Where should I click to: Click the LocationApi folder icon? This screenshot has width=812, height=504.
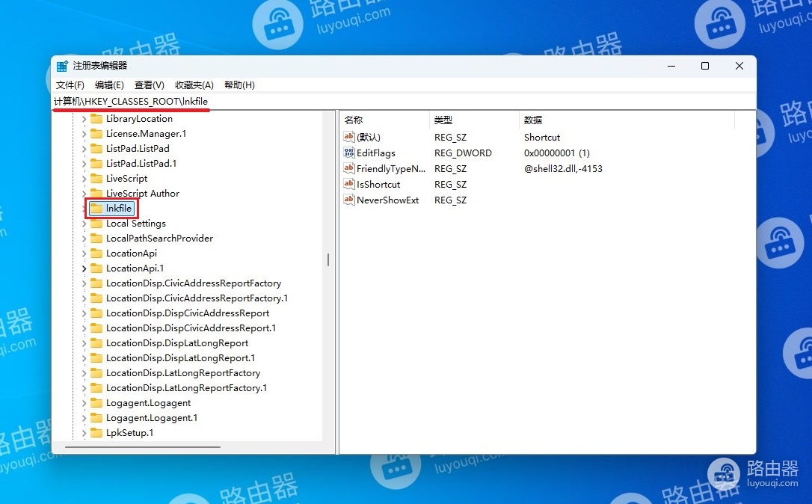(96, 253)
